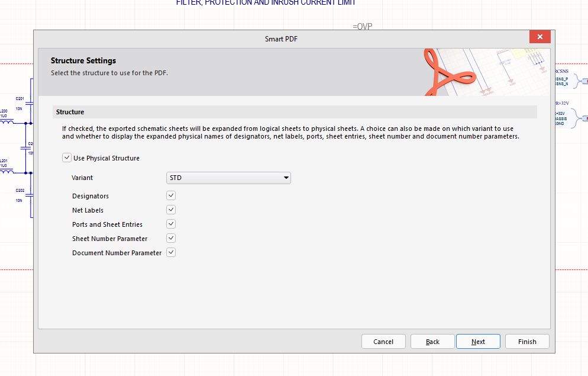The height and width of the screenshot is (376, 588).
Task: Uncheck the Net Labels checkbox
Action: [x=171, y=210]
